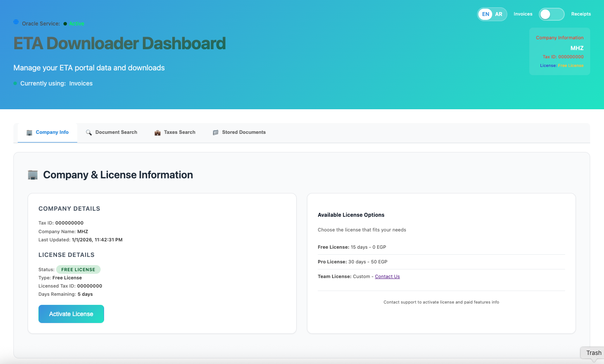Image resolution: width=604 pixels, height=364 pixels.
Task: Switch language to AR
Action: 499,14
